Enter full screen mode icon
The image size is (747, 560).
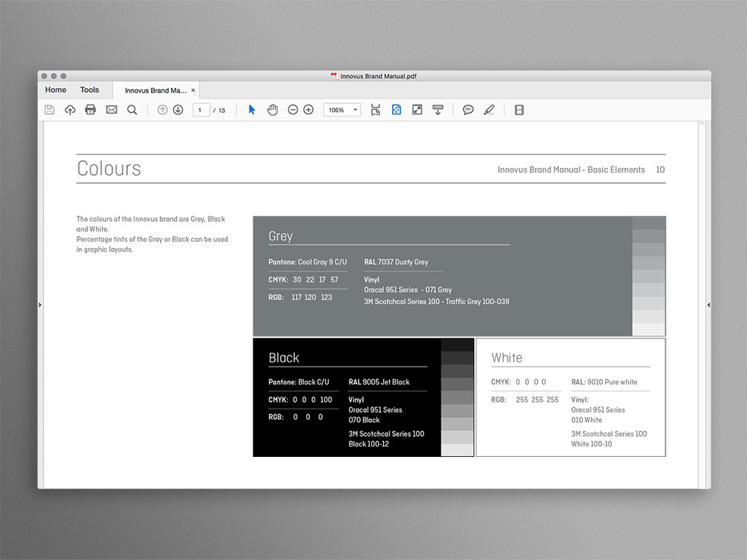pyautogui.click(x=418, y=110)
